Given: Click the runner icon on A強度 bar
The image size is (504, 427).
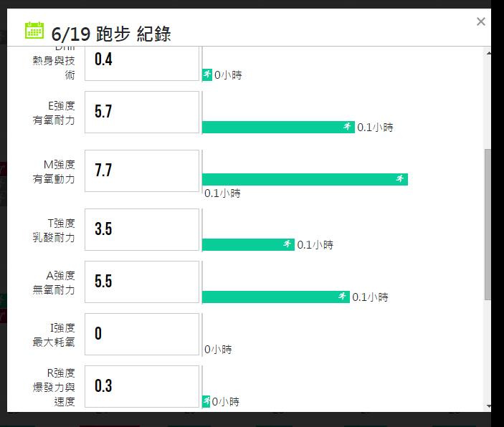Looking at the screenshot, I should (342, 296).
